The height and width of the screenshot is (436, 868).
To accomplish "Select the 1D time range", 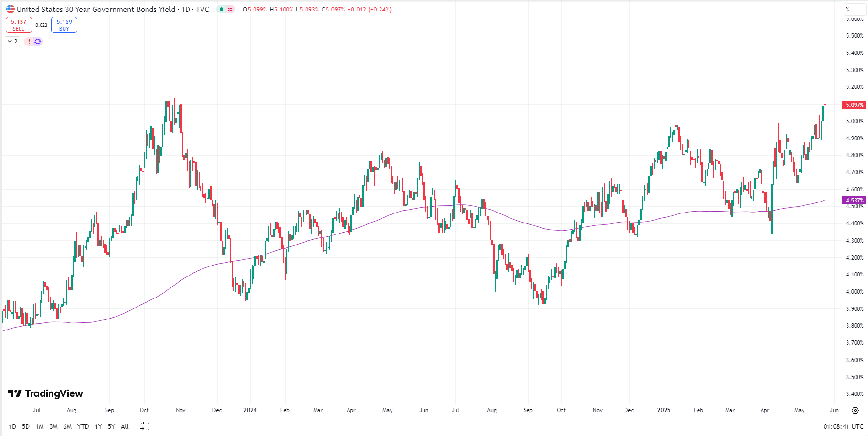I will point(12,426).
